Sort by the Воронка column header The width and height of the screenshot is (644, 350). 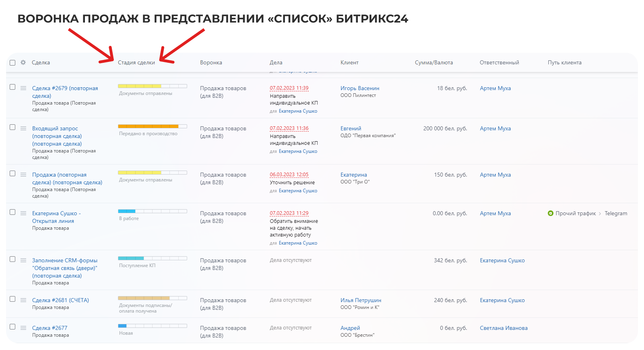tap(211, 62)
